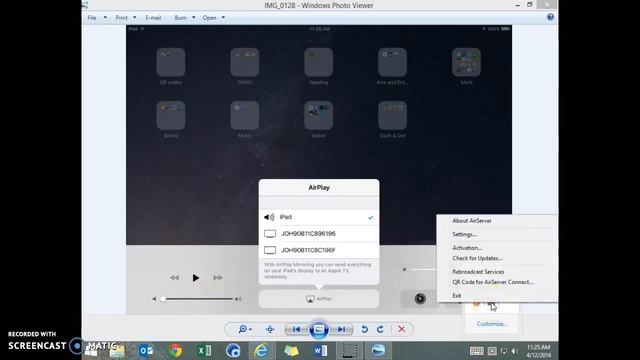Go to the next photo
The image size is (640, 360).
tap(342, 329)
